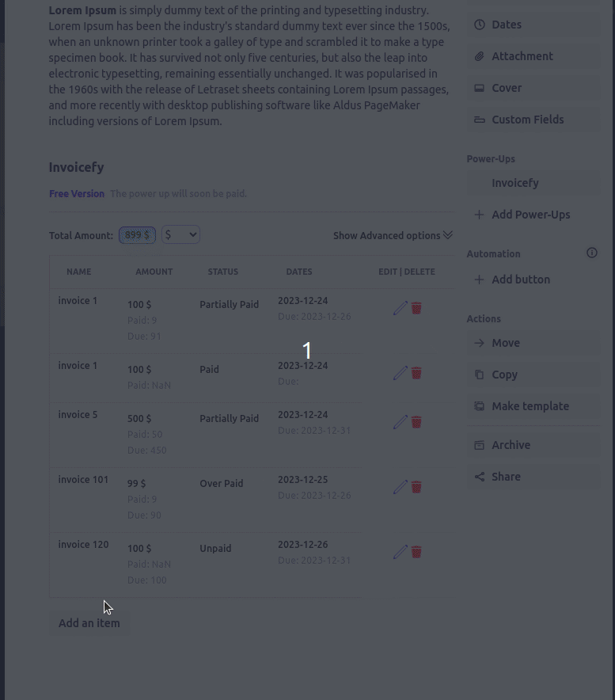Click the Archive box icon
The image size is (615, 700).
480,445
